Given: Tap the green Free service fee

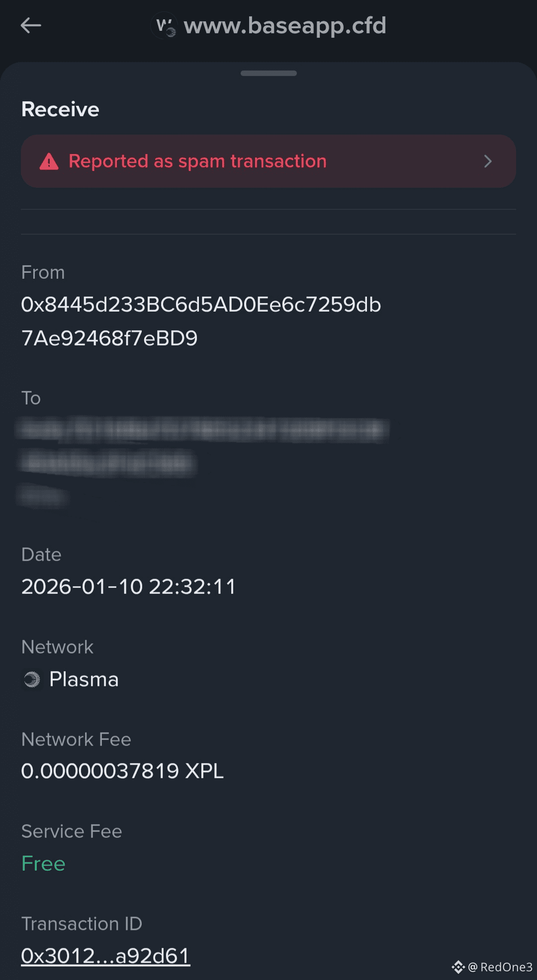Looking at the screenshot, I should (x=43, y=864).
